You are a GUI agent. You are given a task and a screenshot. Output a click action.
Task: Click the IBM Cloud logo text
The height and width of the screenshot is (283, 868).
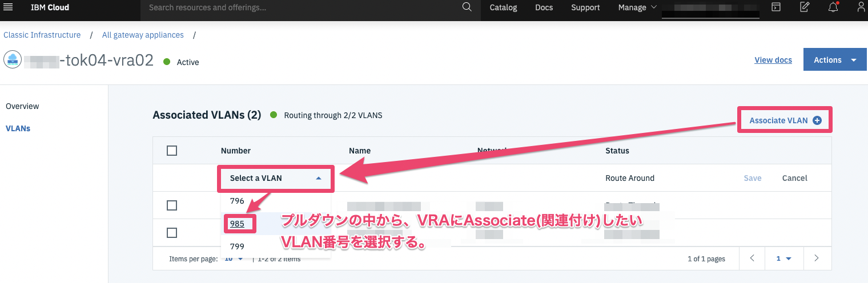click(50, 7)
